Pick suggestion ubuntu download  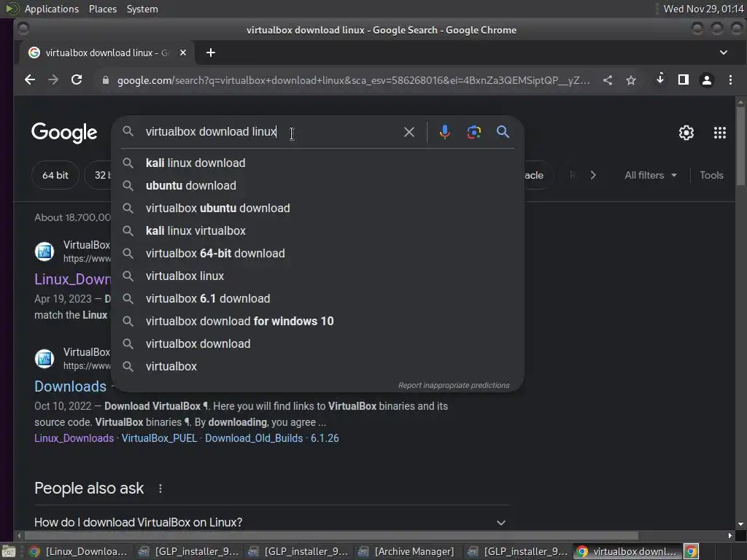click(x=317, y=185)
